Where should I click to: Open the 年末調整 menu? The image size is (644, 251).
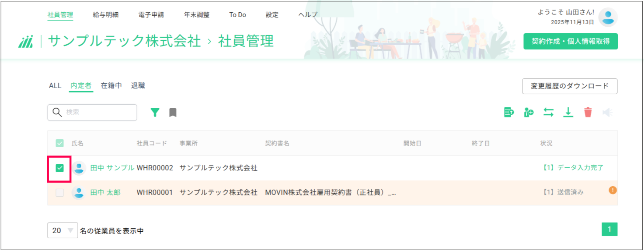[x=197, y=14]
